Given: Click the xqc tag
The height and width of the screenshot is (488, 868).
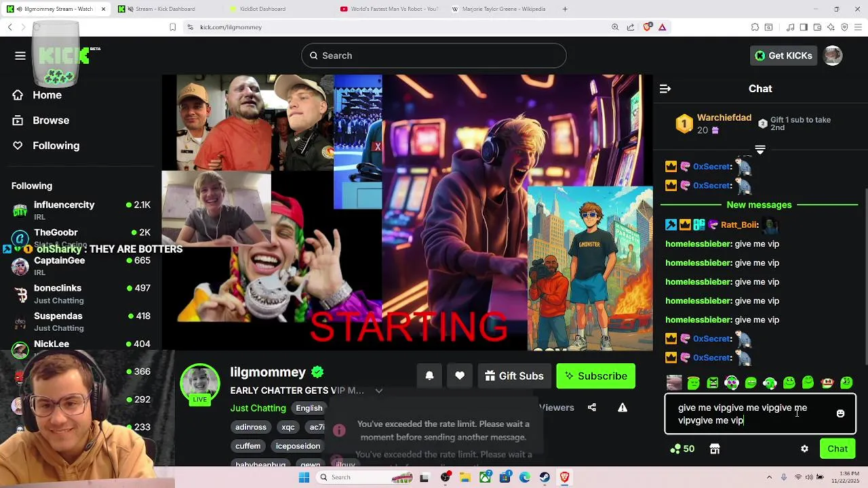Looking at the screenshot, I should [288, 427].
